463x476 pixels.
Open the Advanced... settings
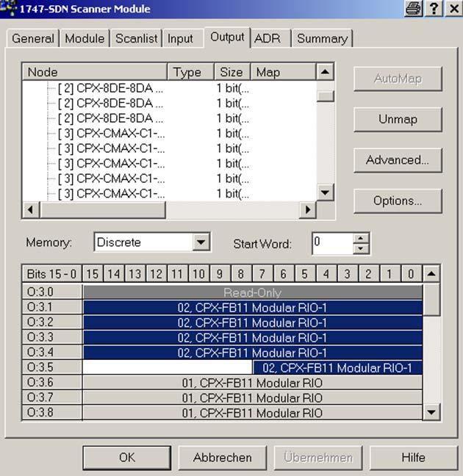[398, 160]
